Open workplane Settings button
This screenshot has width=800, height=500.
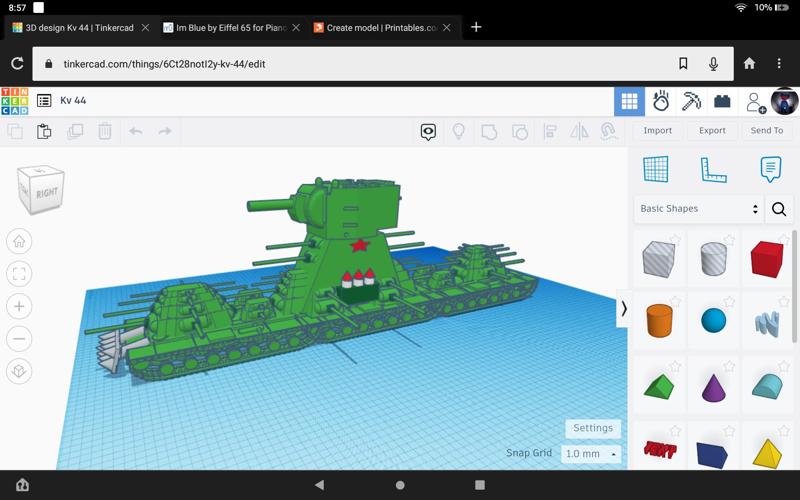[593, 428]
